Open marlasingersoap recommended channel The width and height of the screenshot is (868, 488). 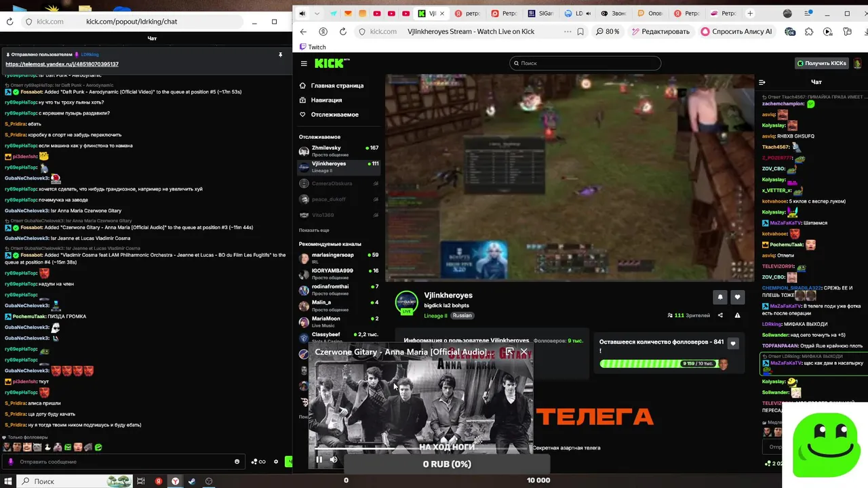click(338, 258)
